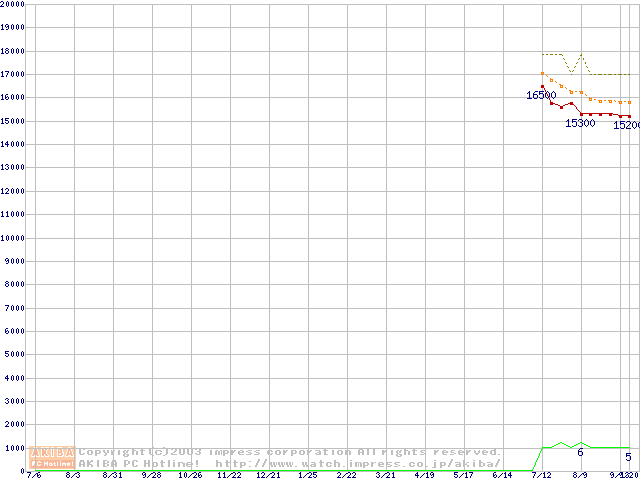Click the 15200 price label at right edge

pyautogui.click(x=627, y=125)
